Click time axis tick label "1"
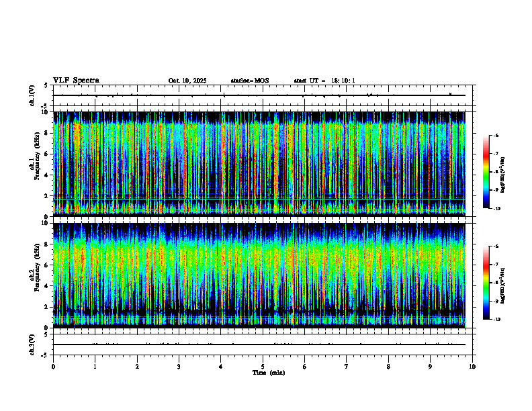532x411 pixels. coord(95,367)
